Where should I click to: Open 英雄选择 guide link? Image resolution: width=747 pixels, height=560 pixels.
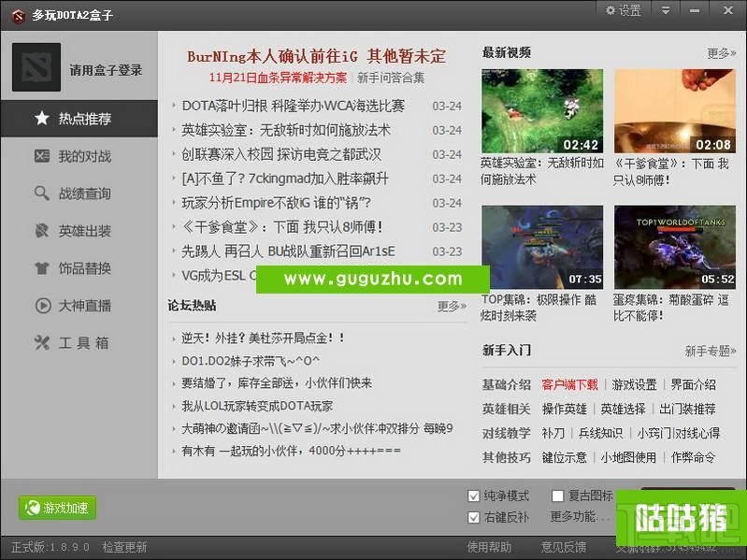[x=623, y=409]
